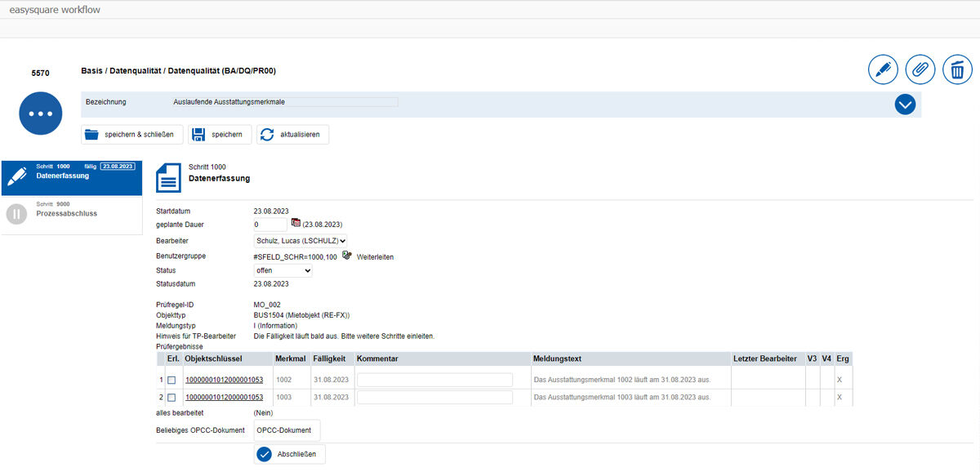
Task: Click the trash can delete icon
Action: [957, 69]
